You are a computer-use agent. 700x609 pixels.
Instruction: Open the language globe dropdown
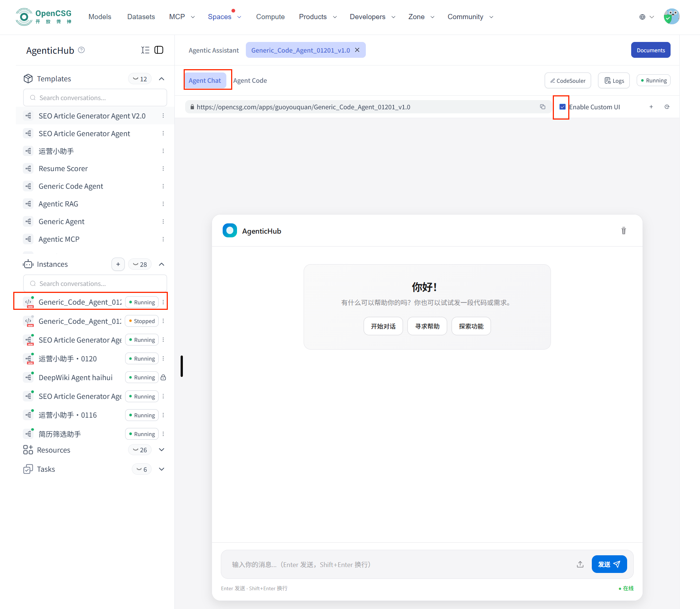pyautogui.click(x=646, y=17)
